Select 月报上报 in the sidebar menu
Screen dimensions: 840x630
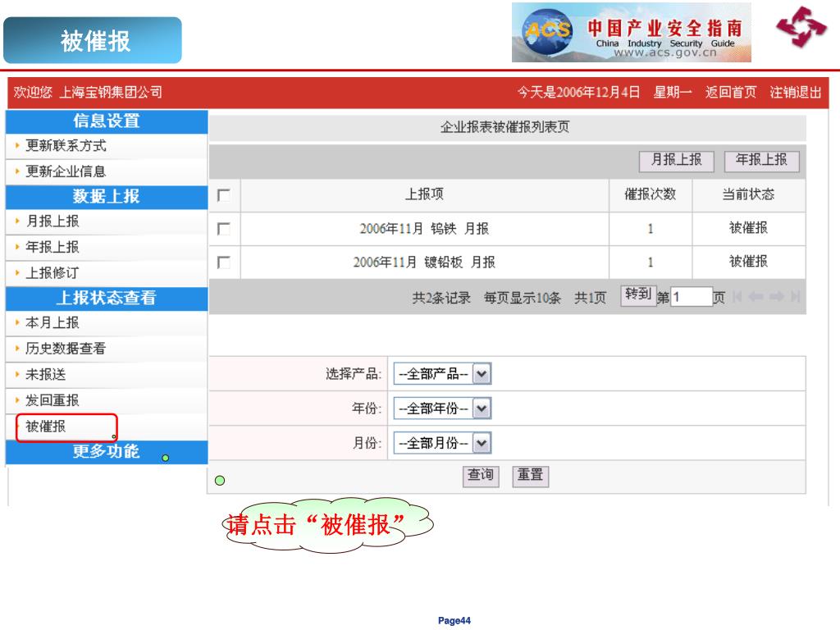pos(52,221)
